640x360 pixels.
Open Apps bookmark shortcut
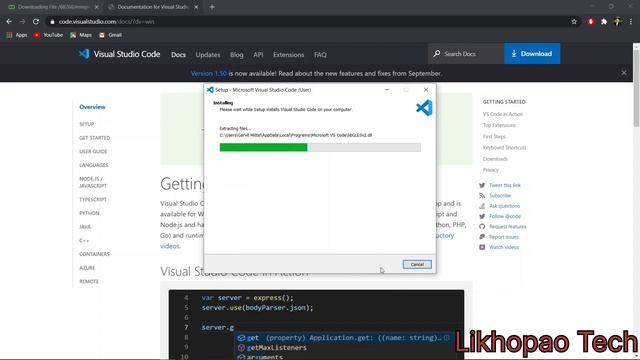[x=17, y=35]
